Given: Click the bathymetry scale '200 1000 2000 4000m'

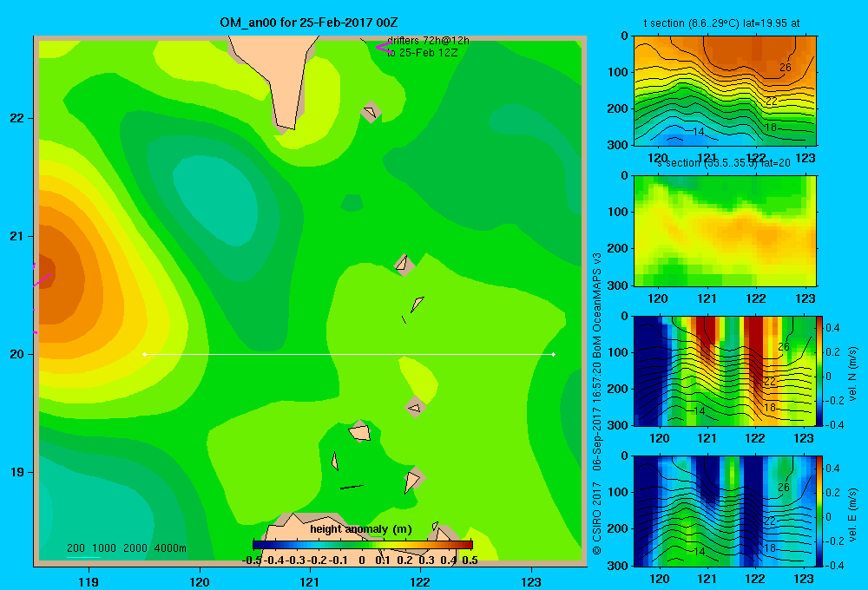Looking at the screenshot, I should click(126, 548).
